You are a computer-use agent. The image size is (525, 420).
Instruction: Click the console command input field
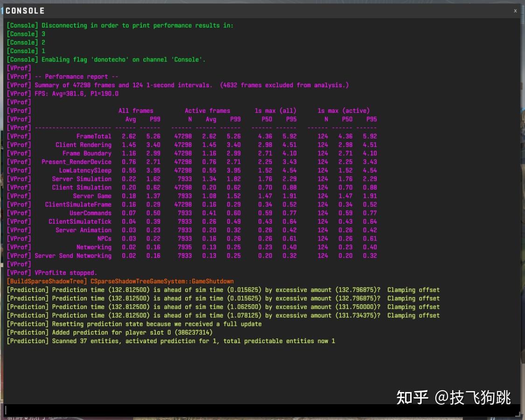point(262,410)
